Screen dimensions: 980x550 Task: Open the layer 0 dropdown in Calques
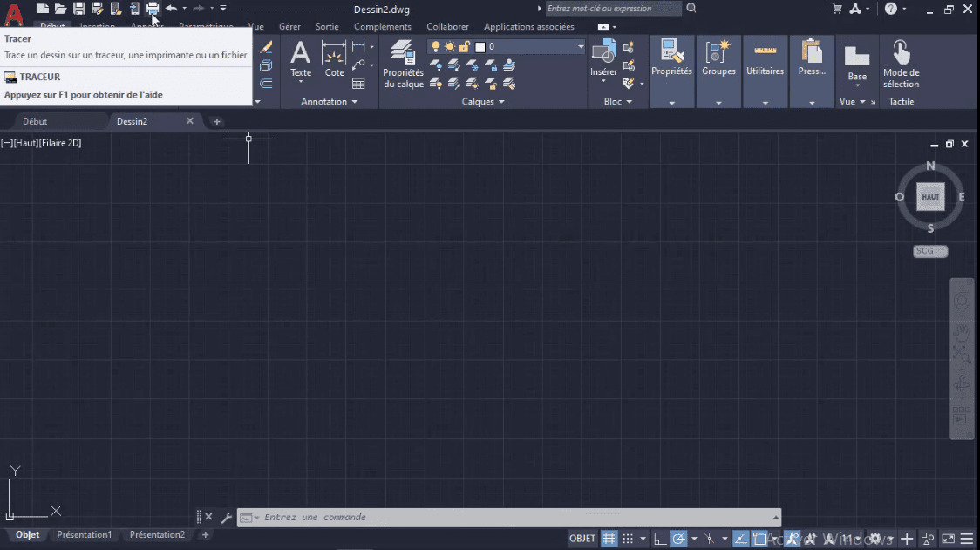(579, 45)
